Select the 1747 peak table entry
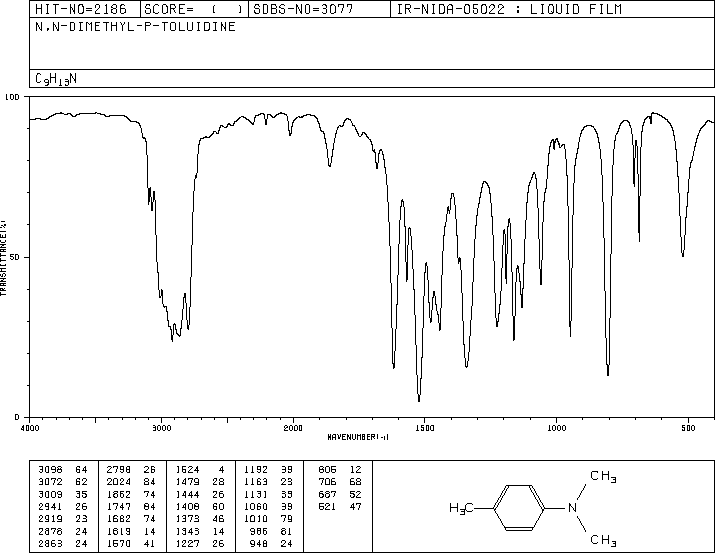This screenshot has width=715, height=553. [x=119, y=506]
